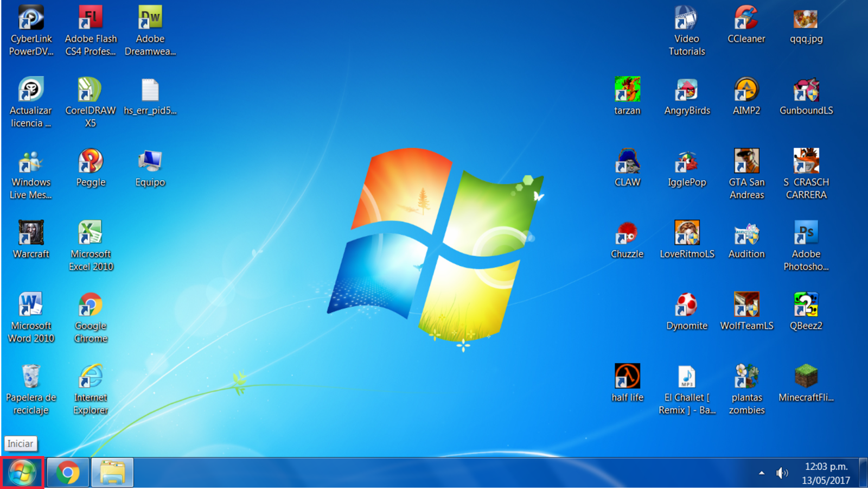868x489 pixels.
Task: Click the Iniciar (Start) button
Action: (22, 473)
